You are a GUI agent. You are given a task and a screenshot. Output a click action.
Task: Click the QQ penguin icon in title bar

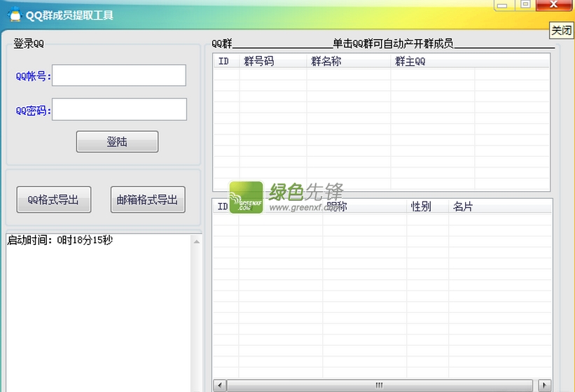click(15, 15)
